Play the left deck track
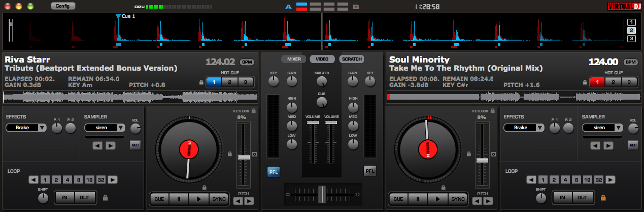This screenshot has height=212, width=644. 199,199
